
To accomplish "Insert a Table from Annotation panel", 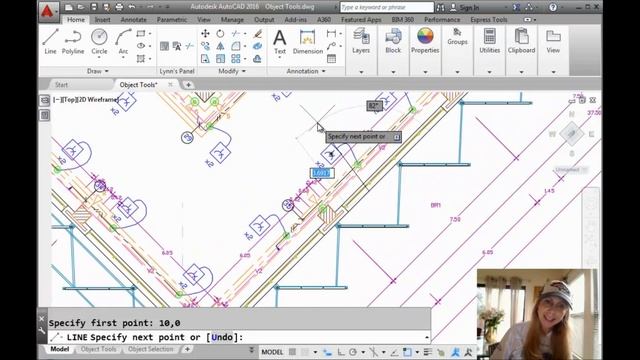I will pos(331,58).
